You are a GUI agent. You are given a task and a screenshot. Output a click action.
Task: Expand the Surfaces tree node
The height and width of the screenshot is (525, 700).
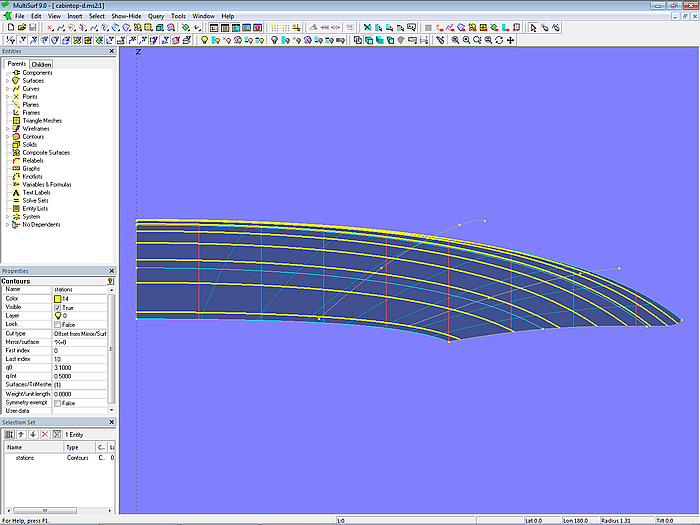pyautogui.click(x=7, y=81)
